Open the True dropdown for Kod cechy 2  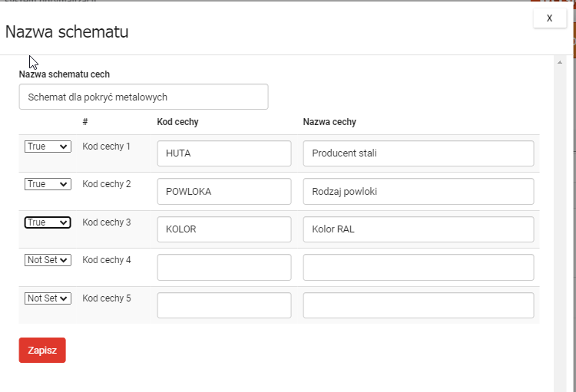point(48,184)
